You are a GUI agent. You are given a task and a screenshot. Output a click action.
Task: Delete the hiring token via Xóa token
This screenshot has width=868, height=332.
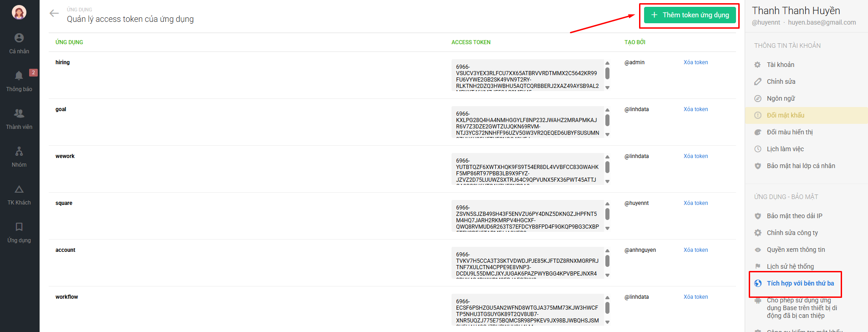[695, 62]
